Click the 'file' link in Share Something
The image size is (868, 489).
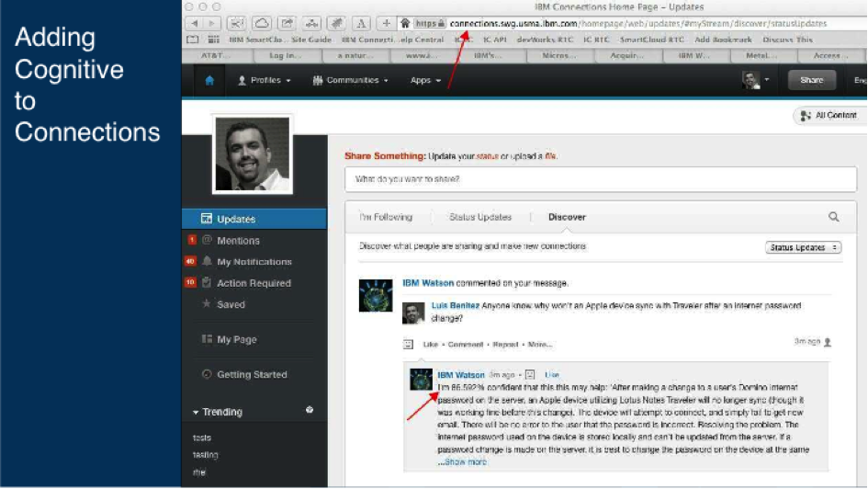[x=549, y=157]
